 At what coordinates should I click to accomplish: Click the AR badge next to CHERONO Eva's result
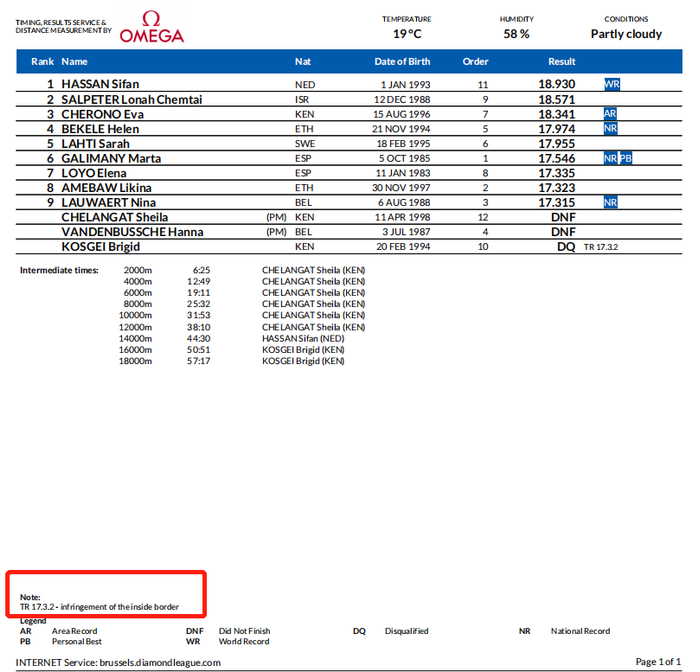(610, 113)
